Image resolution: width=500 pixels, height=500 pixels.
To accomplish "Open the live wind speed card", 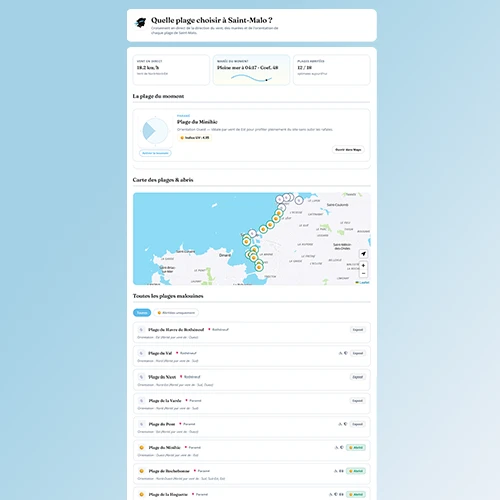I will click(x=171, y=70).
